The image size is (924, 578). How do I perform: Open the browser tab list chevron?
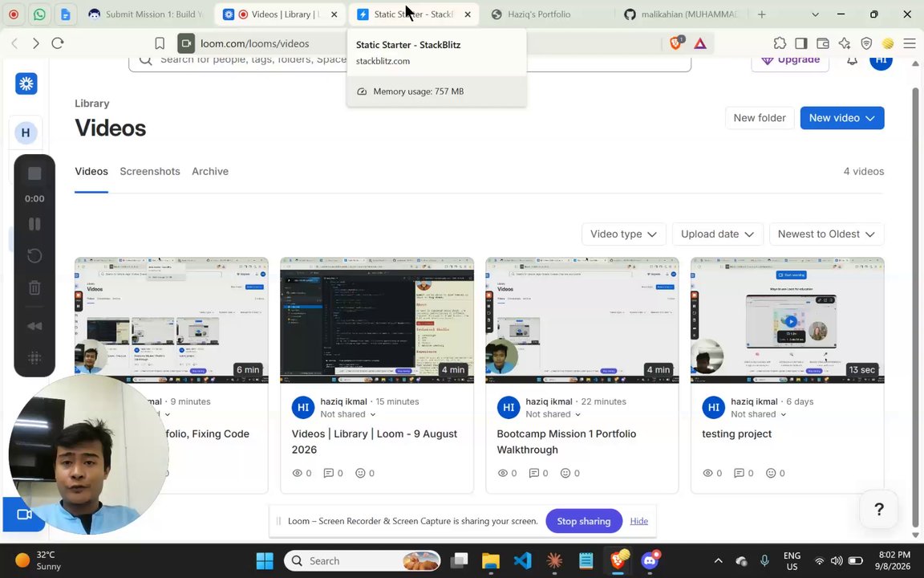[815, 14]
